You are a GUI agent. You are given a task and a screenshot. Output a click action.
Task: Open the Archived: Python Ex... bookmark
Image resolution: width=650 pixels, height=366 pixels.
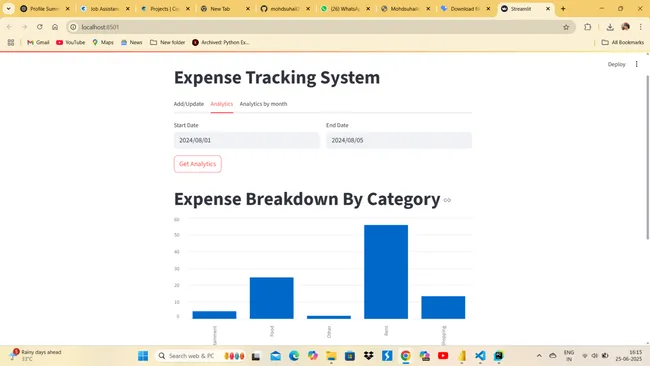(221, 42)
